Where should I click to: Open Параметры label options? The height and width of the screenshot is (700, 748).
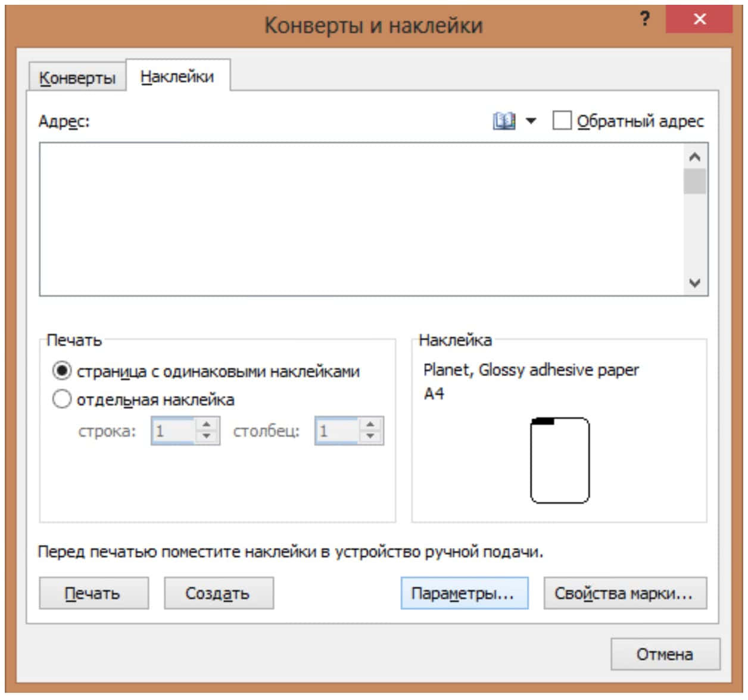point(463,593)
